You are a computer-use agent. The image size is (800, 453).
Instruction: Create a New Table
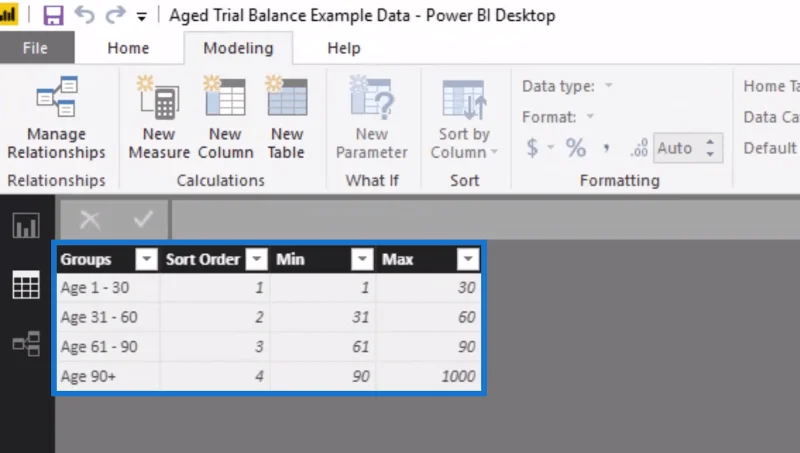point(287,118)
